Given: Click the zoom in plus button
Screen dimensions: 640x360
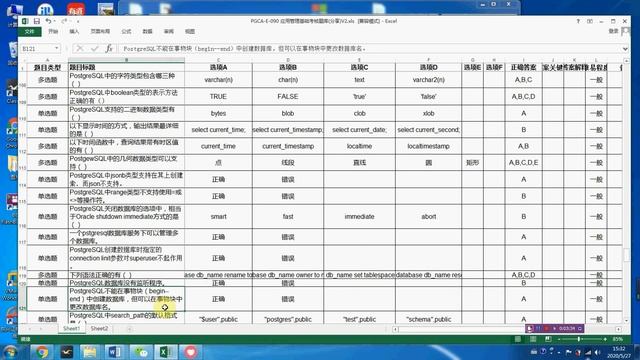Looking at the screenshot, I should coord(605,339).
